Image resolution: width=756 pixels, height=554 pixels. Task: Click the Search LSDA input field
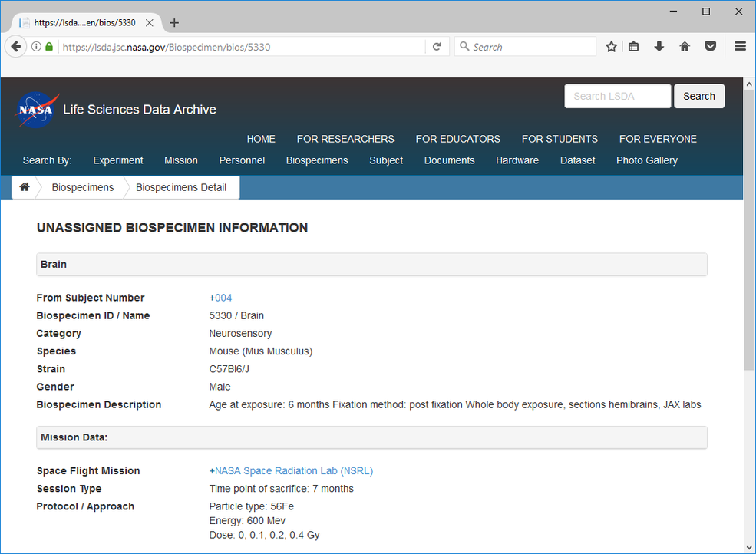pos(617,96)
